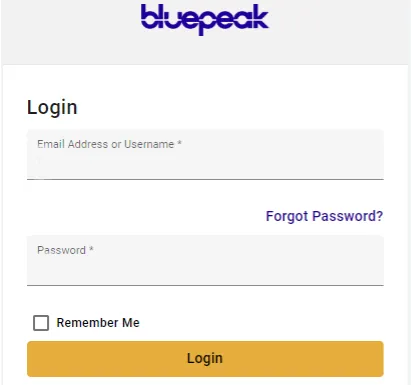Open the Forgot Password? link
Screen dimensions: 412x385
[324, 216]
